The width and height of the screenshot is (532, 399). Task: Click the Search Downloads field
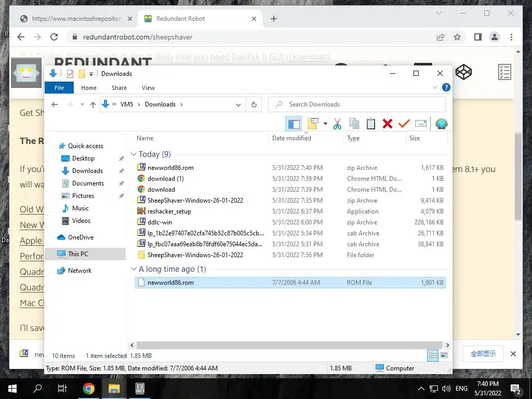(356, 104)
